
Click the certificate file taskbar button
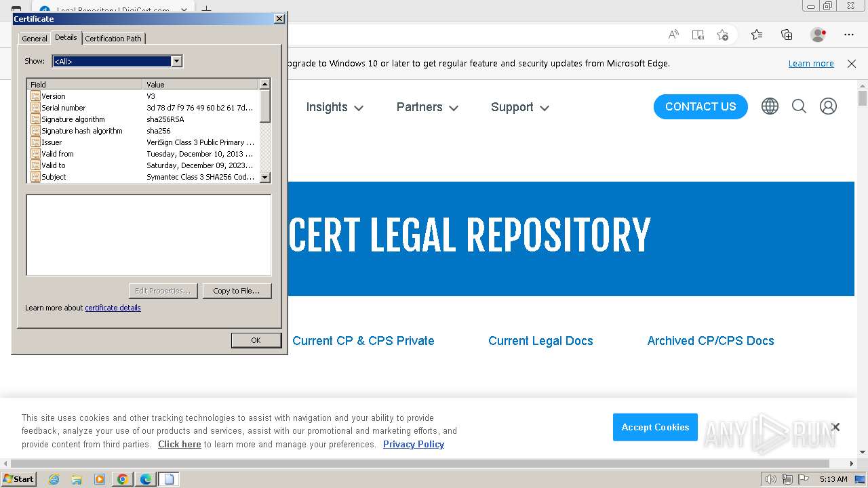[x=169, y=479]
